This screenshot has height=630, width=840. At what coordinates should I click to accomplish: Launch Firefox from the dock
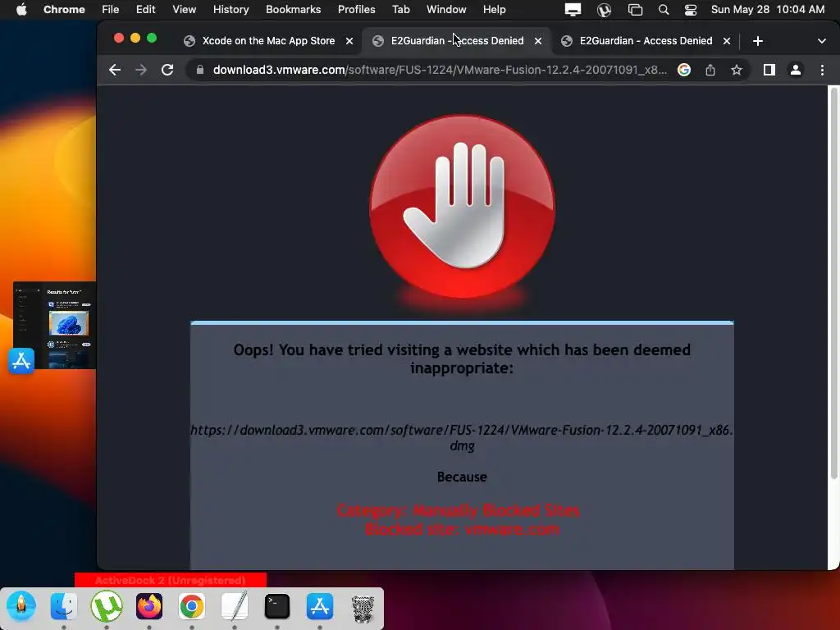tap(149, 607)
